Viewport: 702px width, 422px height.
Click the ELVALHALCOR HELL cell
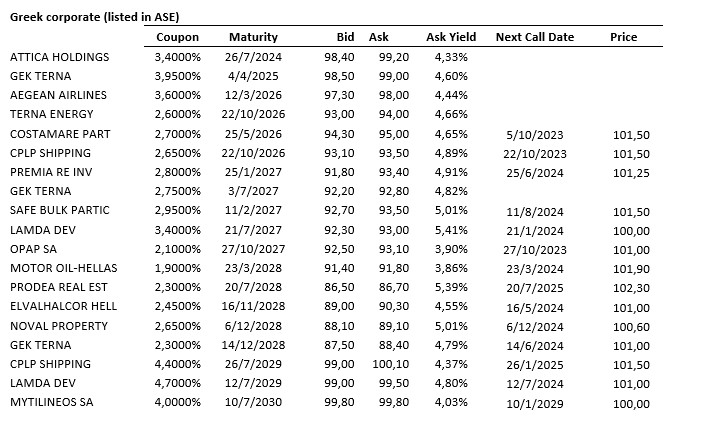(64, 306)
